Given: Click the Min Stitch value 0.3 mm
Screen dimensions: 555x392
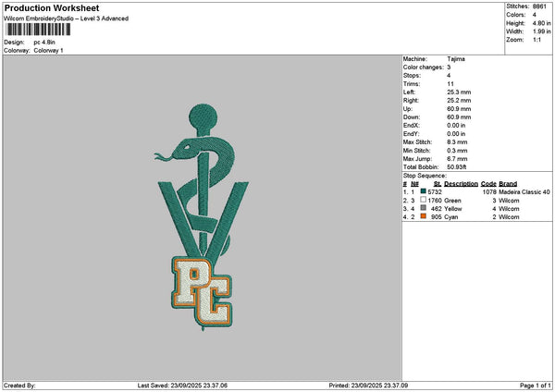Looking at the screenshot, I should click(x=457, y=151).
